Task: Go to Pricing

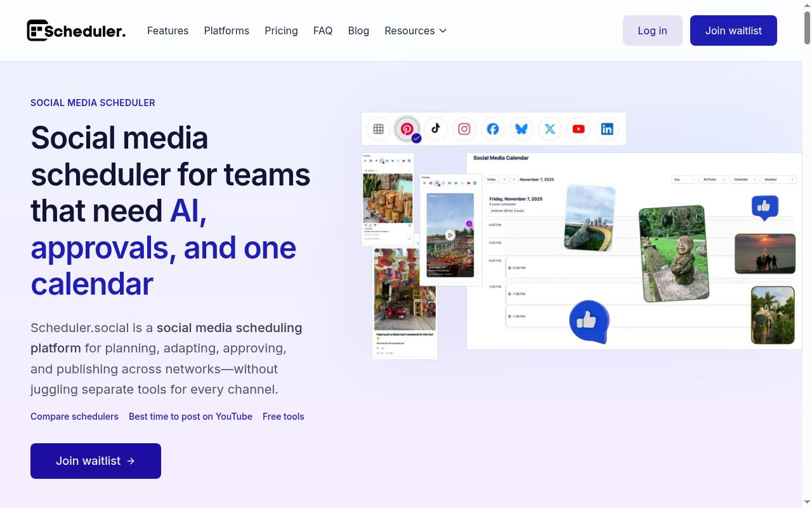Action: (x=281, y=30)
